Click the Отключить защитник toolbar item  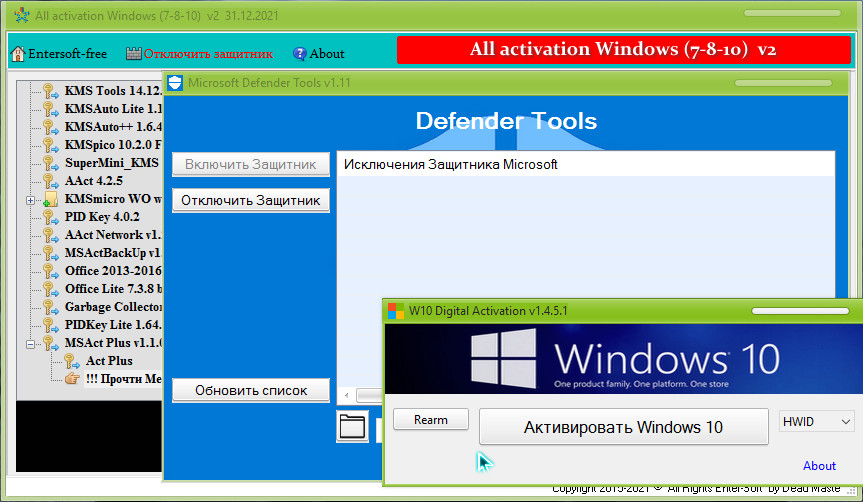click(x=200, y=53)
